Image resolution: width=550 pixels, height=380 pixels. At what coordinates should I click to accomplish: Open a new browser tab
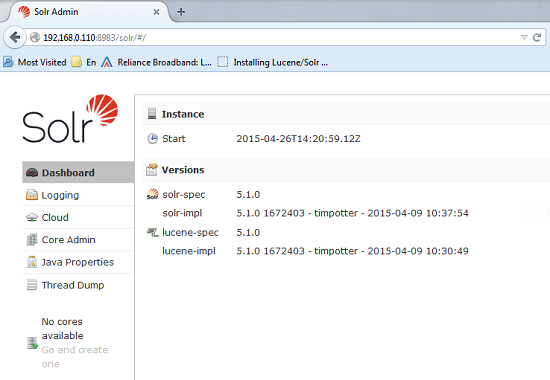tap(181, 12)
